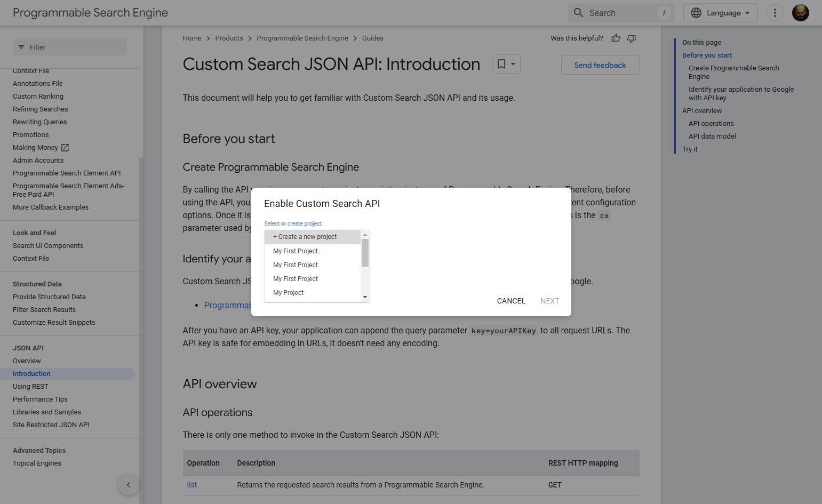This screenshot has width=822, height=504.
Task: Open the Language dropdown
Action: point(720,13)
